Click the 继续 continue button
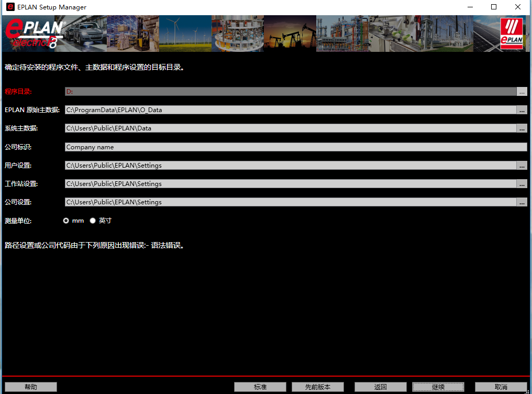The width and height of the screenshot is (532, 394). pos(438,387)
